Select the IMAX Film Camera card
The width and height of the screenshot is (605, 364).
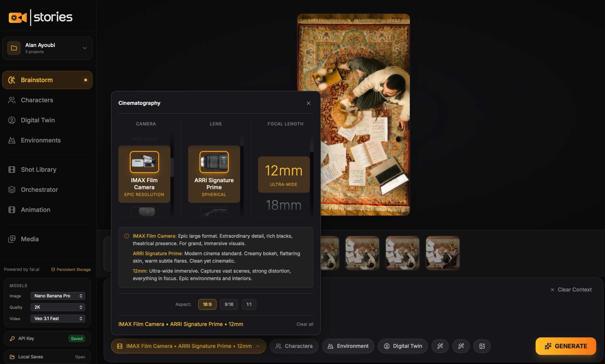(144, 174)
